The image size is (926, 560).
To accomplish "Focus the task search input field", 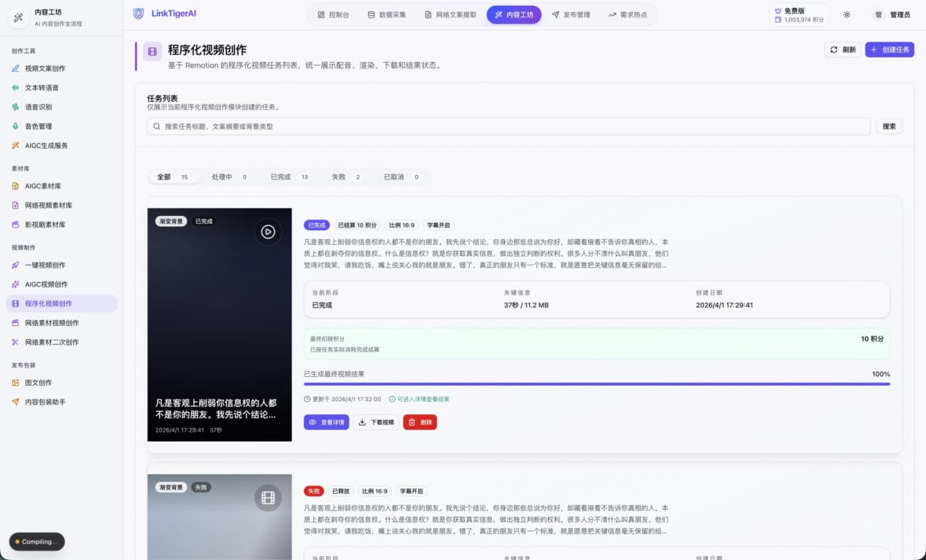I will (509, 127).
